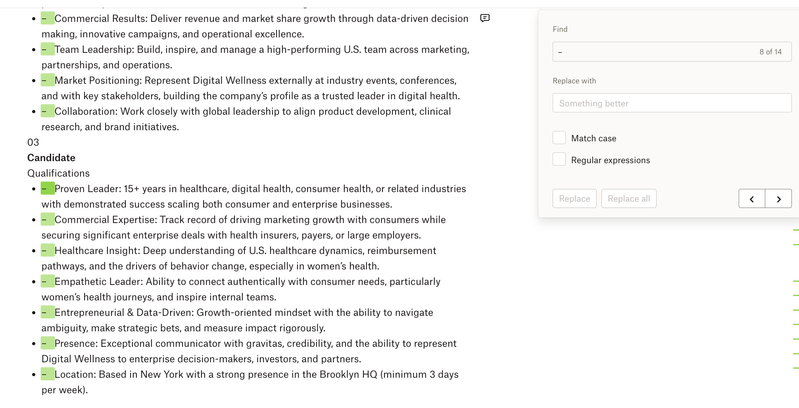Click highlighted dash before Location bullet
The height and width of the screenshot is (408, 799).
click(x=47, y=374)
